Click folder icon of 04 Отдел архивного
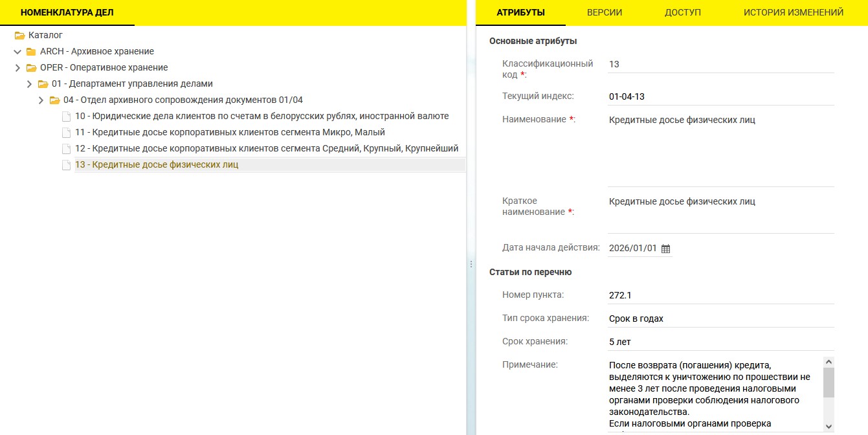This screenshot has height=435, width=868. click(54, 100)
